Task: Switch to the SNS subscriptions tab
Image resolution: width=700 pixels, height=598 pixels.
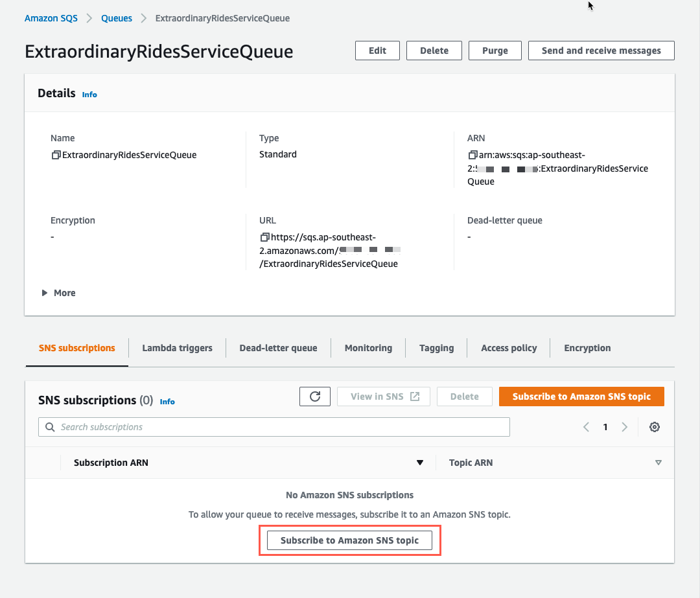Action: coord(76,348)
